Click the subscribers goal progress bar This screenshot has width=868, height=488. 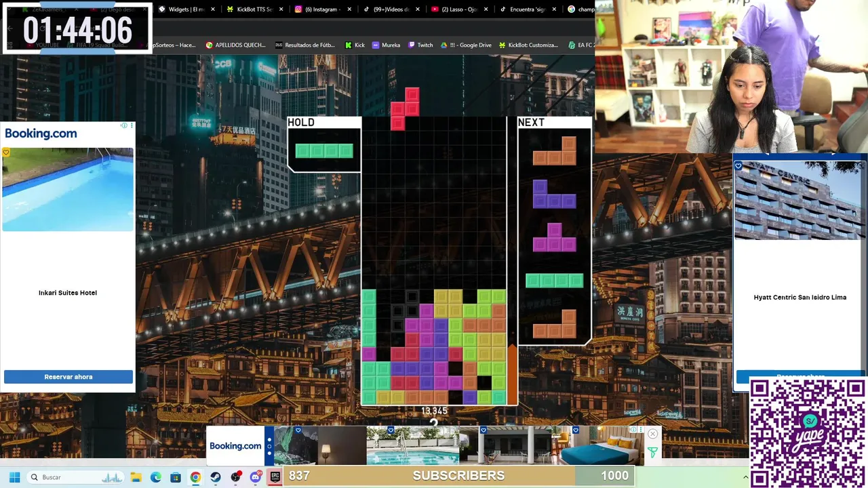[459, 476]
